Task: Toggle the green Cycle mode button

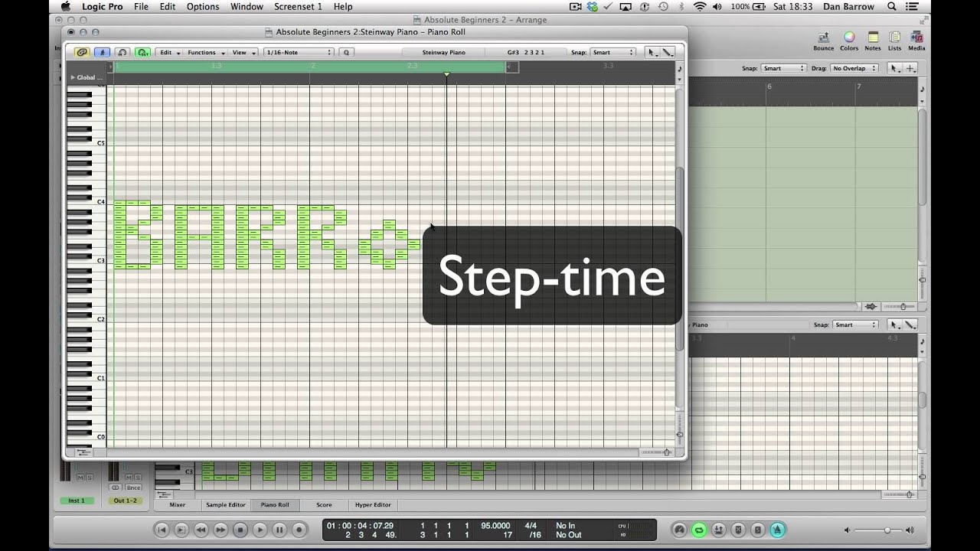Action: pyautogui.click(x=699, y=530)
